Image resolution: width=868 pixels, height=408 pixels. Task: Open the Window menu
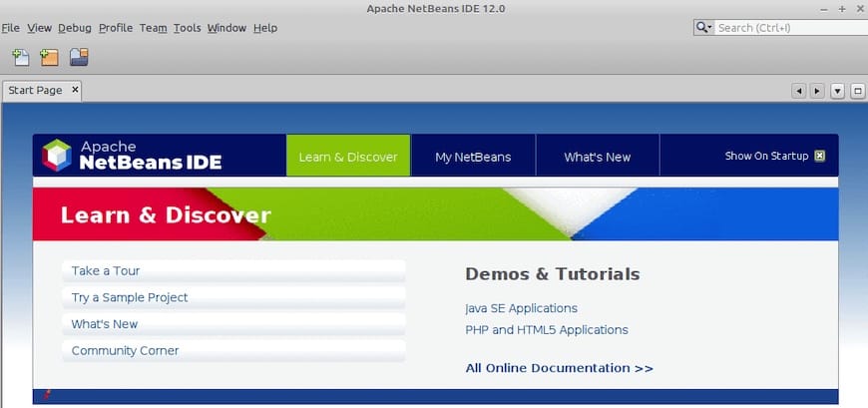pos(226,28)
